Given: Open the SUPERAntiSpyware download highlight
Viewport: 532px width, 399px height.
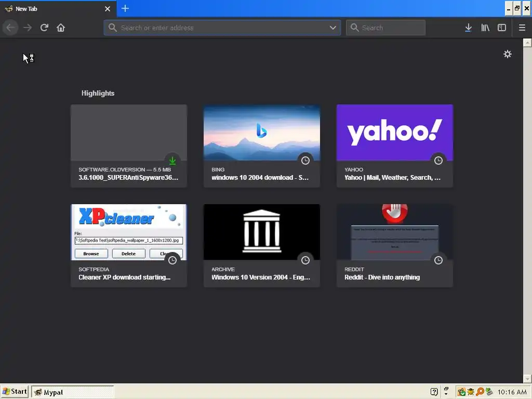Looking at the screenshot, I should 129,146.
